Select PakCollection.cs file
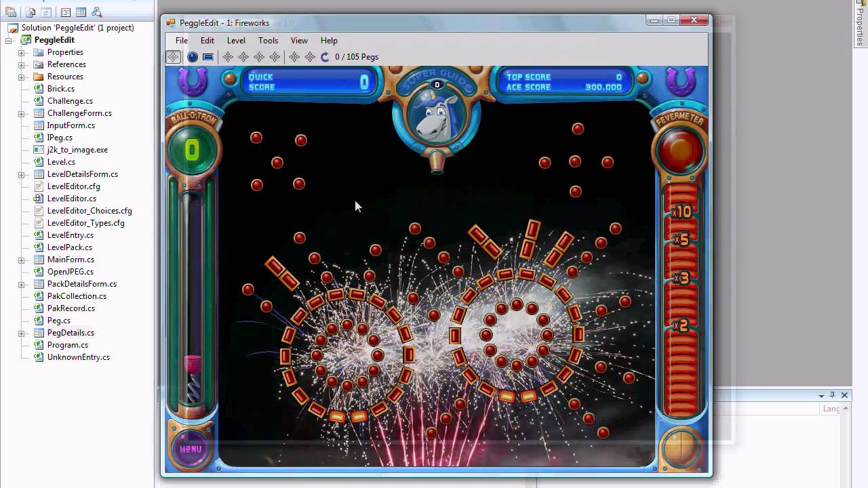The image size is (868, 488). (x=77, y=296)
